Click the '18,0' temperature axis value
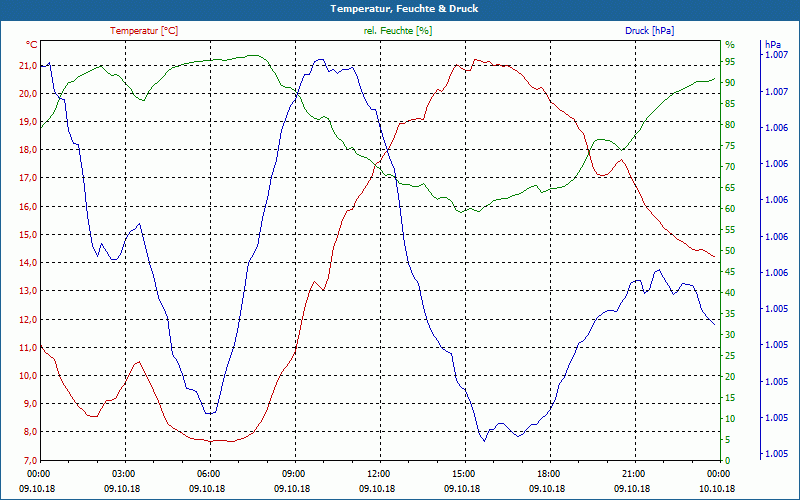Screen dimensions: 800x500 28,149
